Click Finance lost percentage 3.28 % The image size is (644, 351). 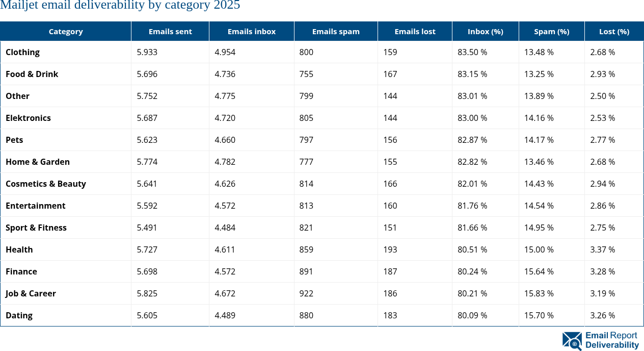[x=603, y=271]
